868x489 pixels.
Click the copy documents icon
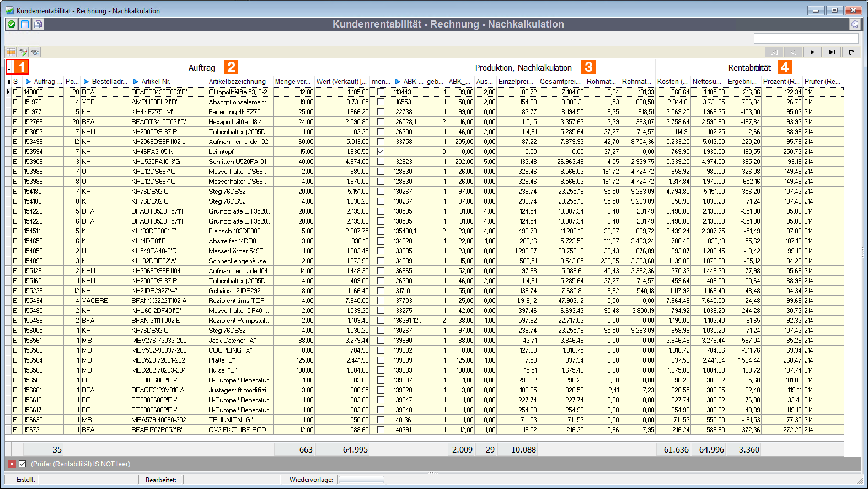(x=37, y=24)
